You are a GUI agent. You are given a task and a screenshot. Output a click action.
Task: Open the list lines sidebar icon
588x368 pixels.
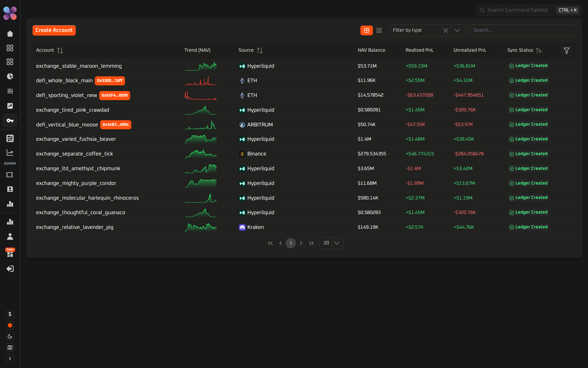tap(10, 91)
